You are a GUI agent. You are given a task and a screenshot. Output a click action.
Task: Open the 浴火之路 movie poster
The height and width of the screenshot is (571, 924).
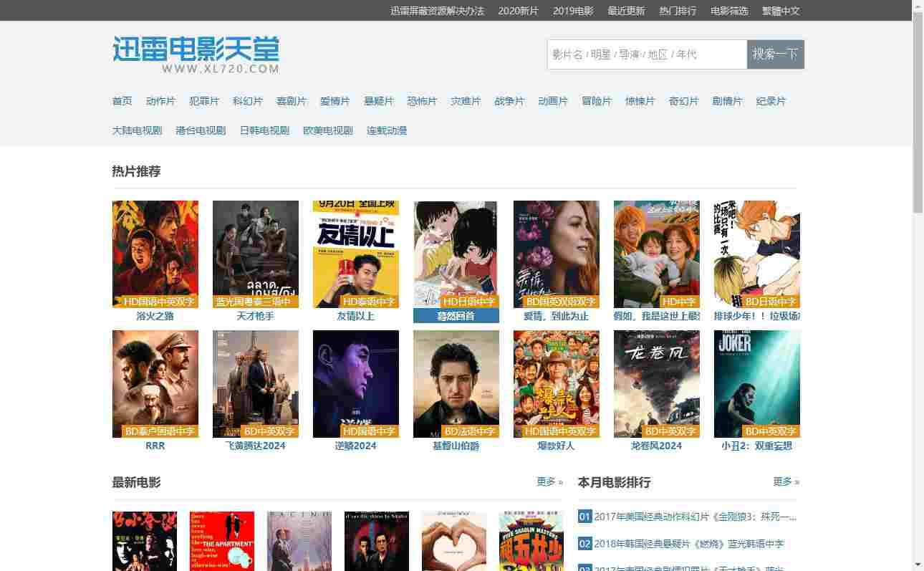[155, 254]
